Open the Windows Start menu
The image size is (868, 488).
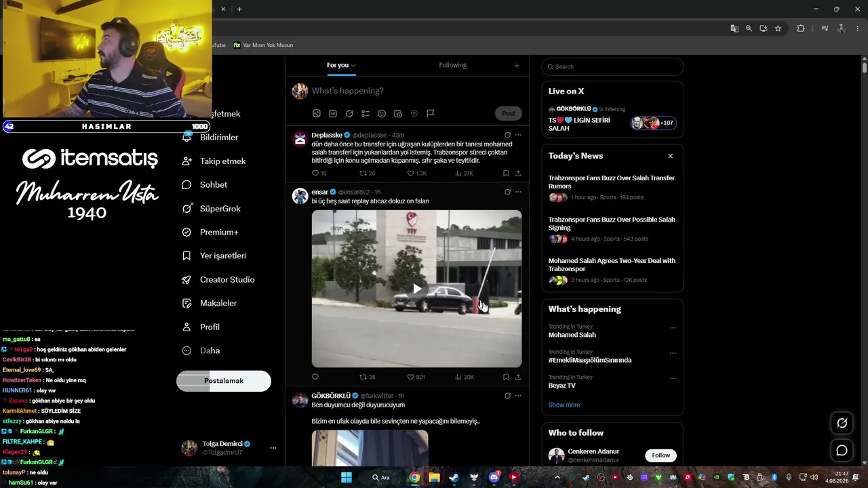pos(347,477)
